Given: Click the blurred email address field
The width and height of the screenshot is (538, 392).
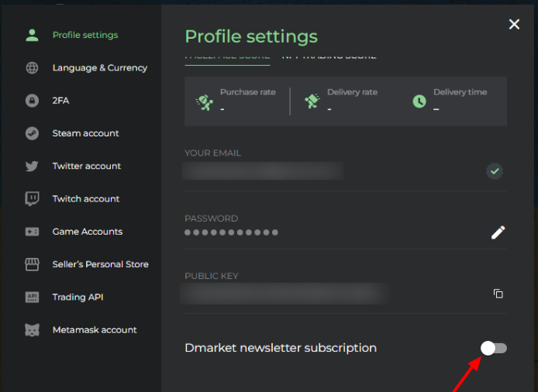Looking at the screenshot, I should [x=263, y=171].
